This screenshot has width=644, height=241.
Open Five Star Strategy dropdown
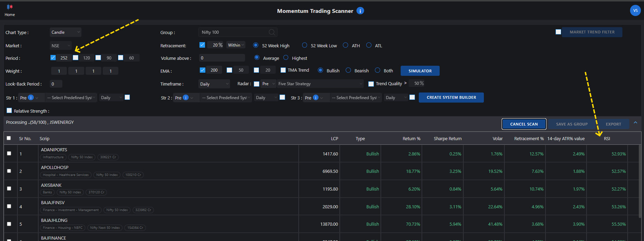point(320,84)
